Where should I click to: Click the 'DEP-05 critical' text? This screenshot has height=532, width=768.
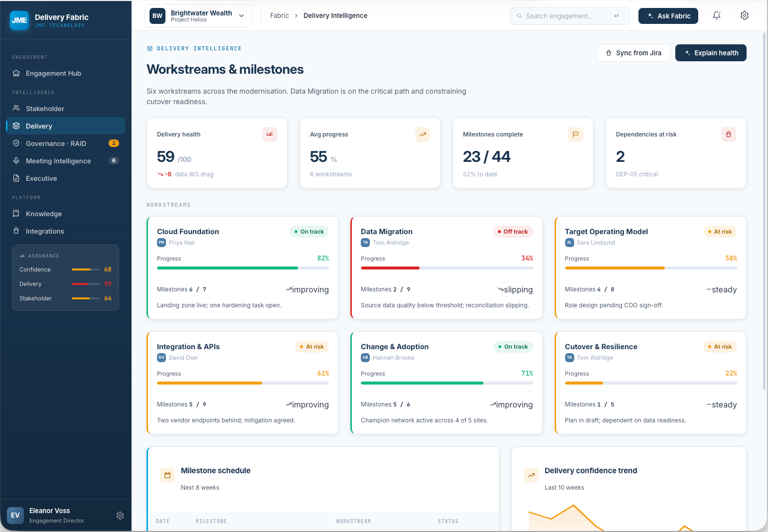pos(637,174)
